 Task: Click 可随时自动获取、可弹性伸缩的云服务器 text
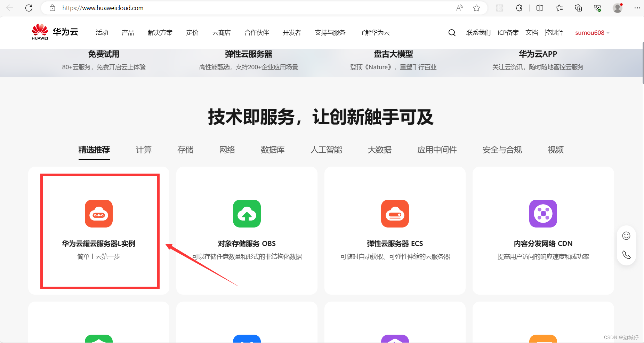click(x=395, y=257)
